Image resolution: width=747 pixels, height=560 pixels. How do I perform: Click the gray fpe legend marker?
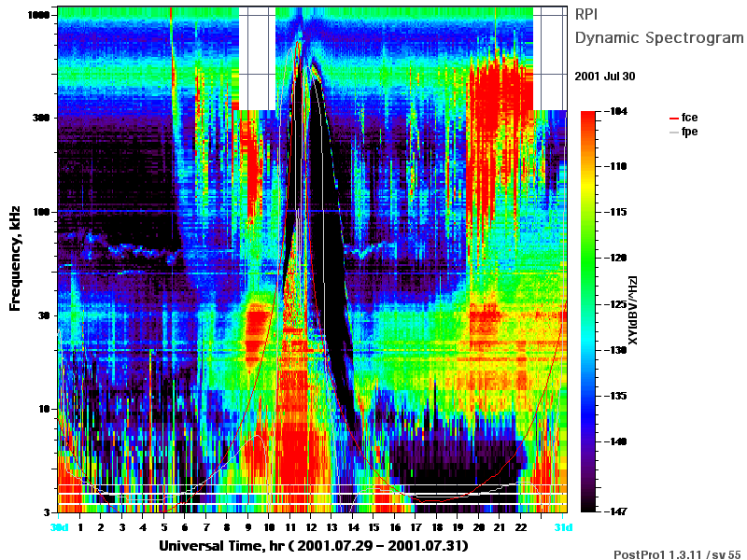[x=673, y=132]
